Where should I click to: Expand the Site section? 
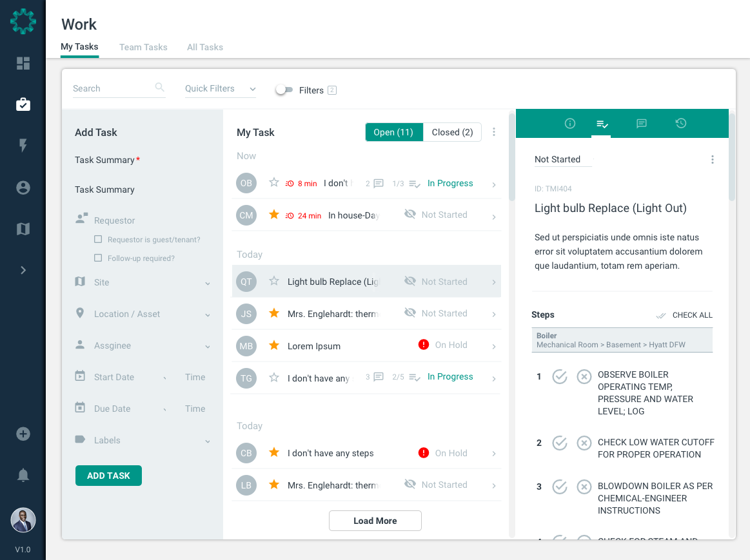tap(207, 282)
